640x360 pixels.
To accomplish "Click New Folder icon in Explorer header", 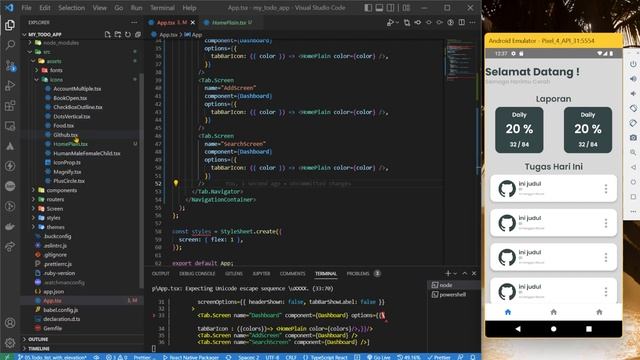I will click(x=118, y=35).
